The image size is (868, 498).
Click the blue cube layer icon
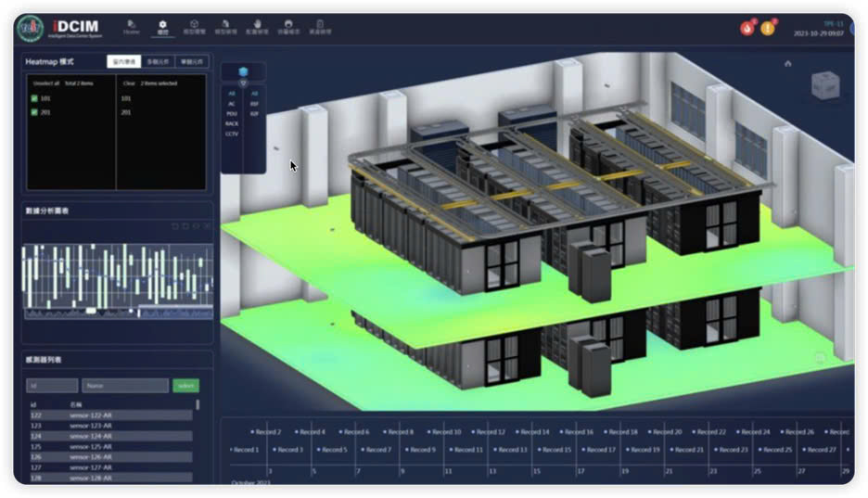point(243,70)
